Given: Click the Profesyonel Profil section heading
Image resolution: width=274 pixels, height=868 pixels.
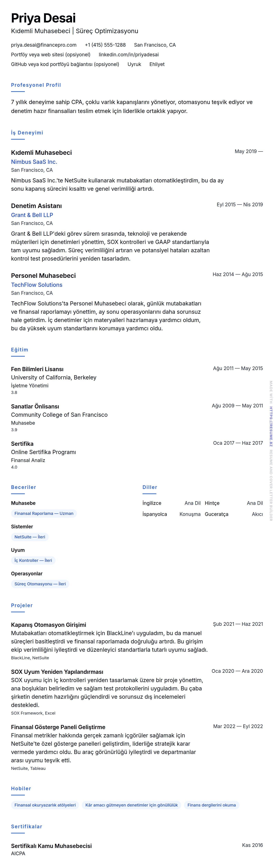Looking at the screenshot, I should tap(36, 85).
